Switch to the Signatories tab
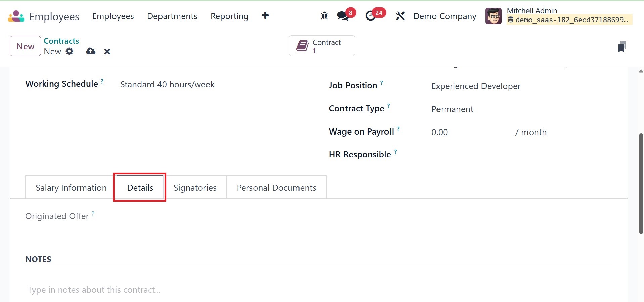Screen dimensions: 644x302 [195, 188]
